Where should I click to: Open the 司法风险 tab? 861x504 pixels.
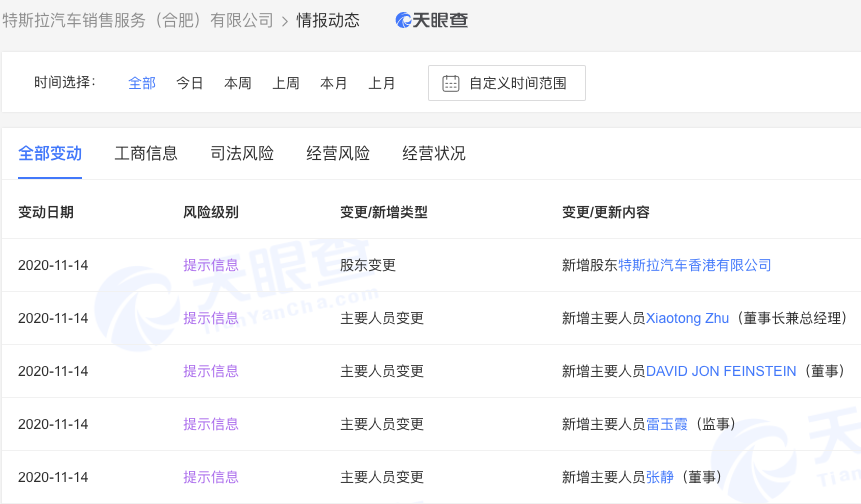pyautogui.click(x=242, y=153)
